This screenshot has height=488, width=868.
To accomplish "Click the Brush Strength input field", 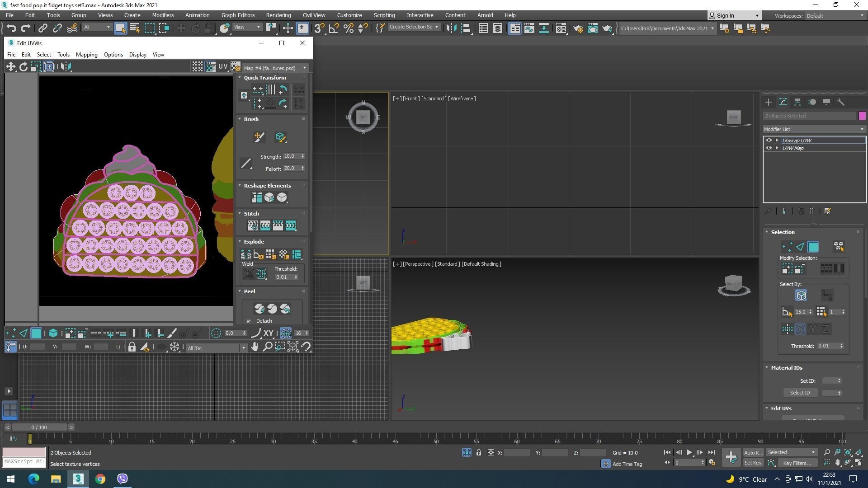I will click(x=291, y=156).
